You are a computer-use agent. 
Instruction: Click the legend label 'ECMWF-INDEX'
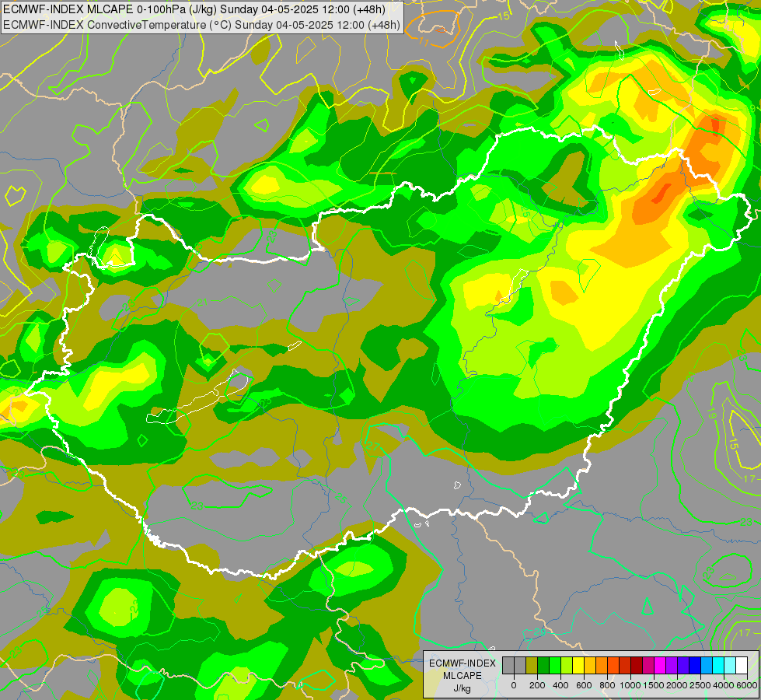point(463,663)
